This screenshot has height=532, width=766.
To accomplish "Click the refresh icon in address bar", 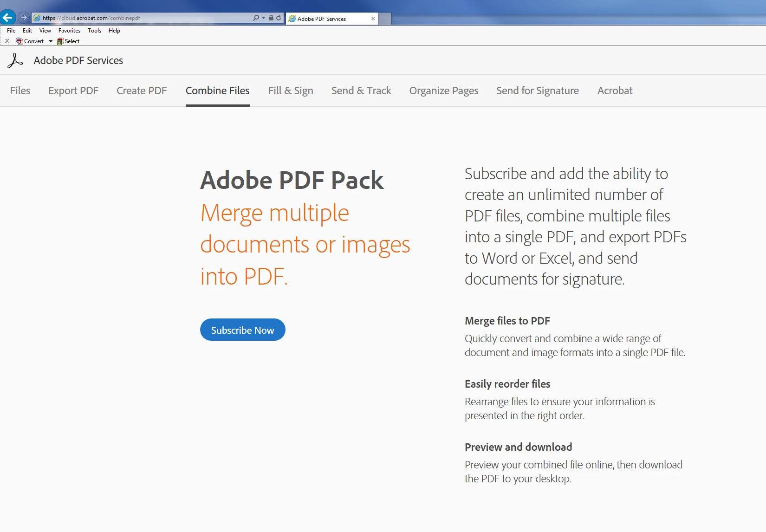I will (279, 18).
